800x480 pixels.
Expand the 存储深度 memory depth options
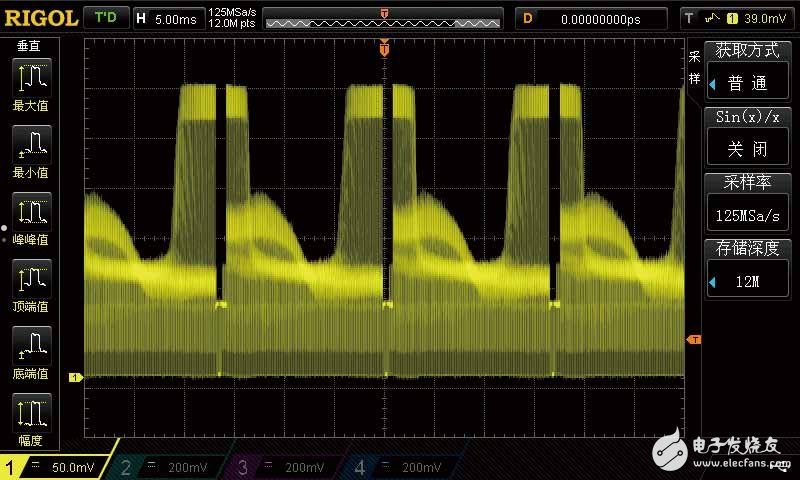[x=745, y=269]
